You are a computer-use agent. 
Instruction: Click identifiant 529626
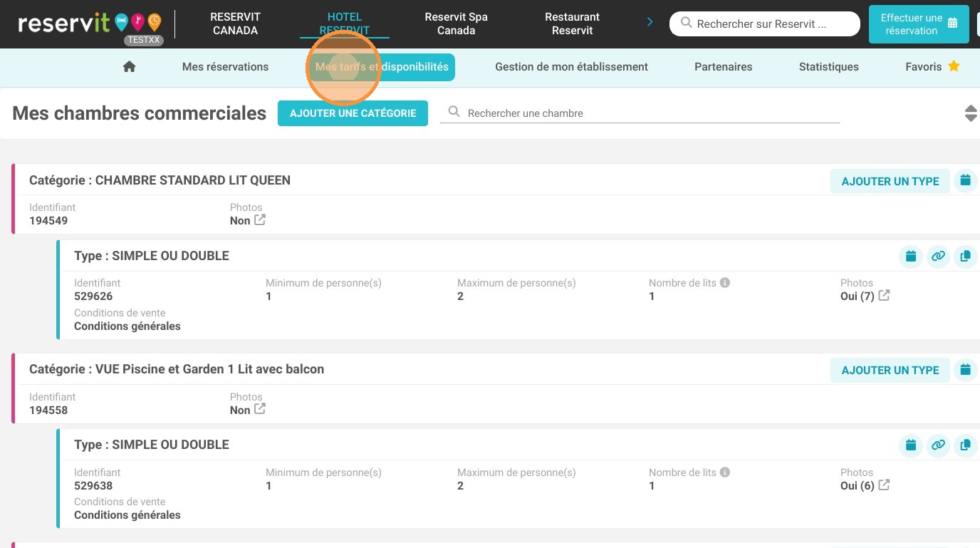(93, 296)
